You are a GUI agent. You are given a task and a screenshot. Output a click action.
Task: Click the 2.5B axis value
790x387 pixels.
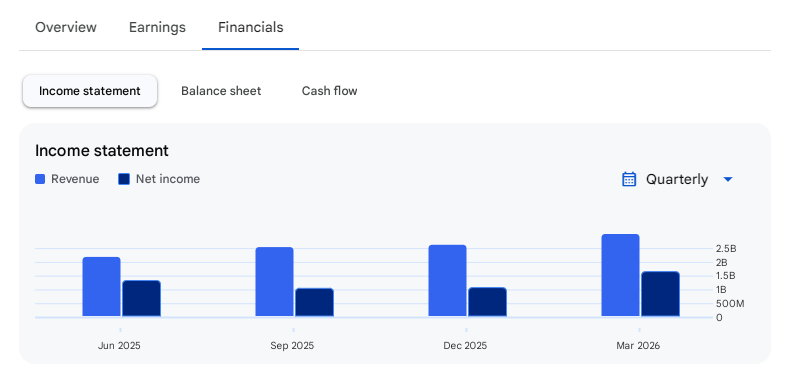coord(726,248)
